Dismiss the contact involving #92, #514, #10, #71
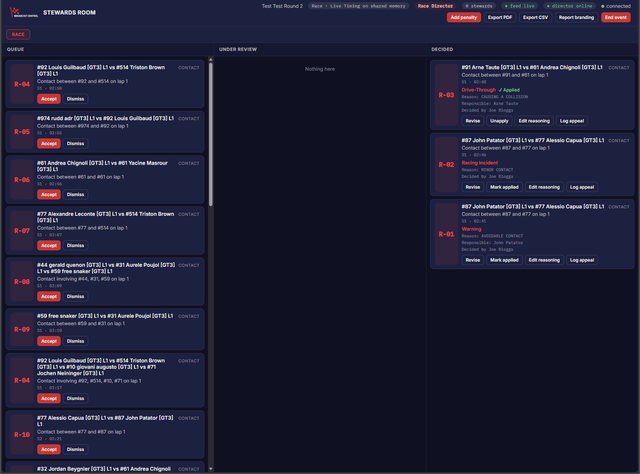The image size is (640, 474). [x=76, y=398]
